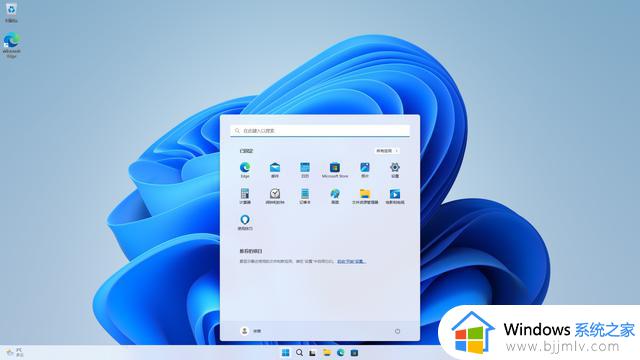Open File Explorer on the taskbar
The height and width of the screenshot is (360, 640).
pyautogui.click(x=327, y=353)
